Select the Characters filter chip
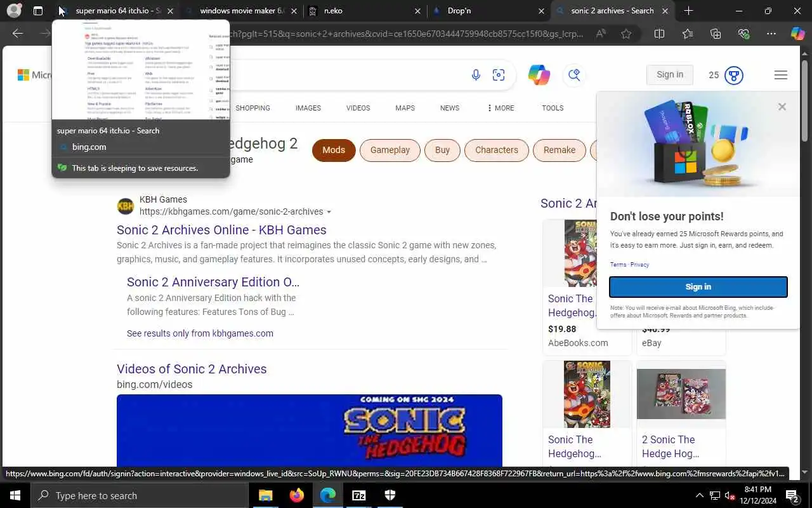Screen dimensions: 812x508 tap(497, 150)
